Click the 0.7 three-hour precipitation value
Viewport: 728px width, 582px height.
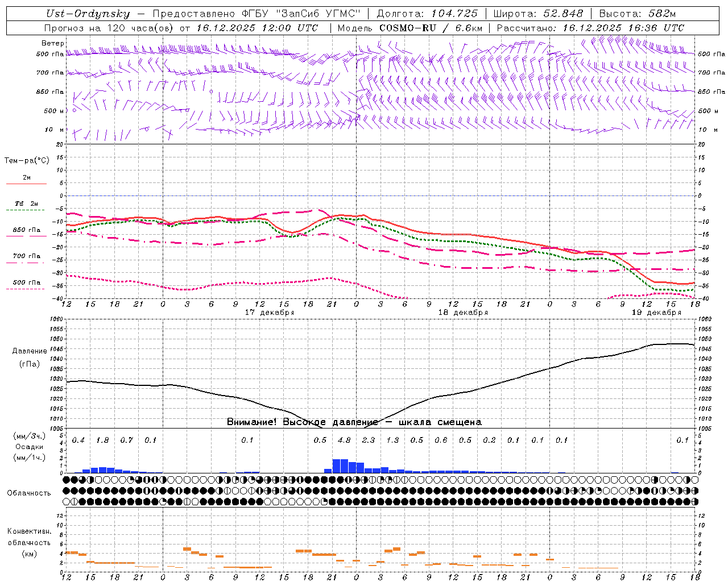coord(126,440)
